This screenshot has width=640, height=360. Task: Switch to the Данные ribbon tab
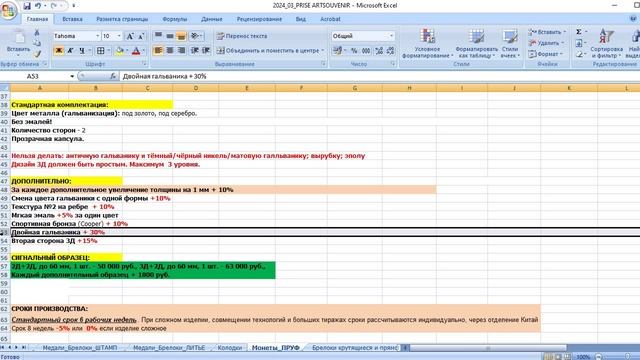tap(211, 19)
